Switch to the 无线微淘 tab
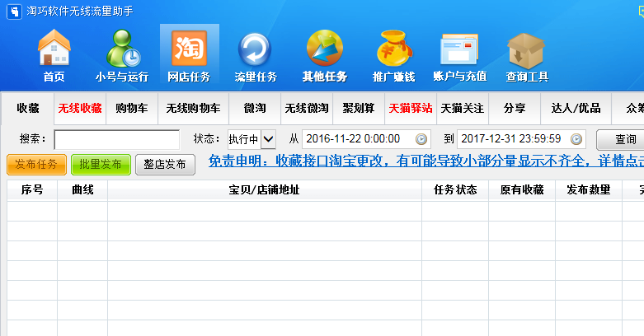 307,109
